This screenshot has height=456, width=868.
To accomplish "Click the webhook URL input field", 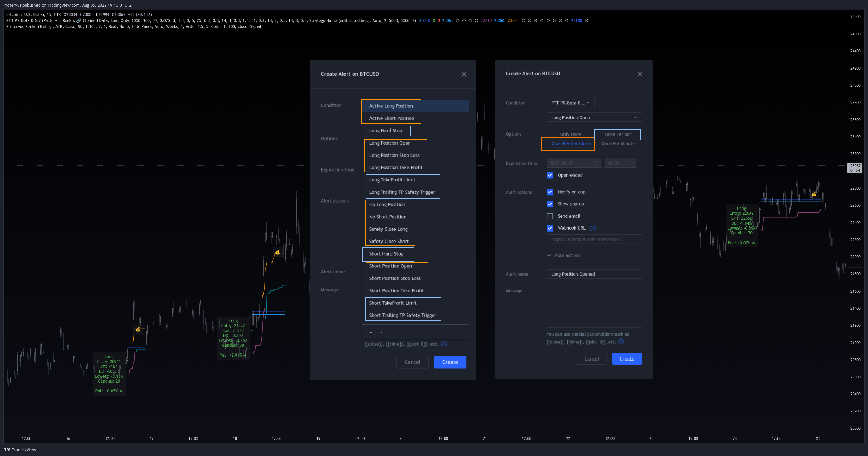I will point(594,239).
